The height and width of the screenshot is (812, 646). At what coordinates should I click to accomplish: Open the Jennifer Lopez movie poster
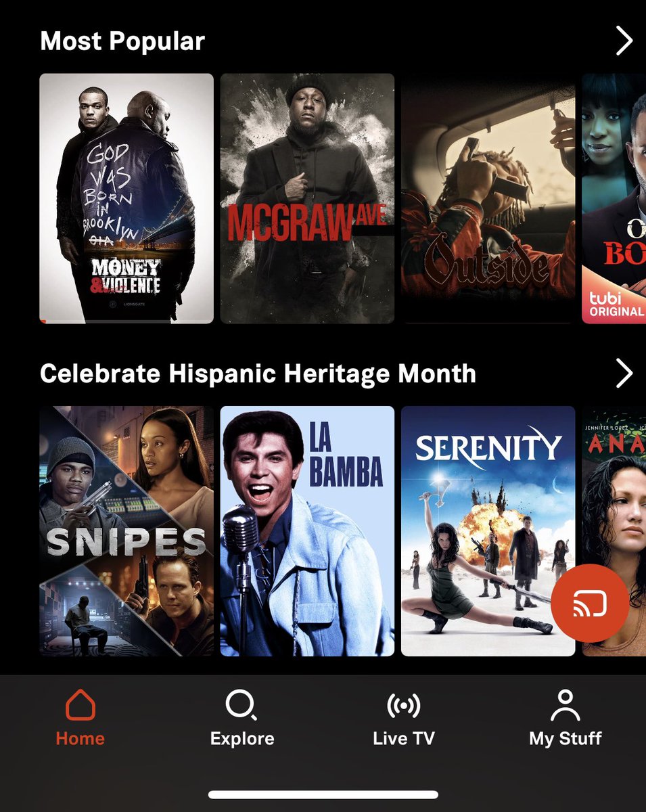tap(614, 531)
